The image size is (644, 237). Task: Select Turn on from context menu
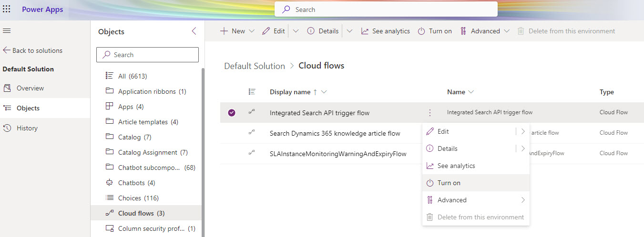449,183
